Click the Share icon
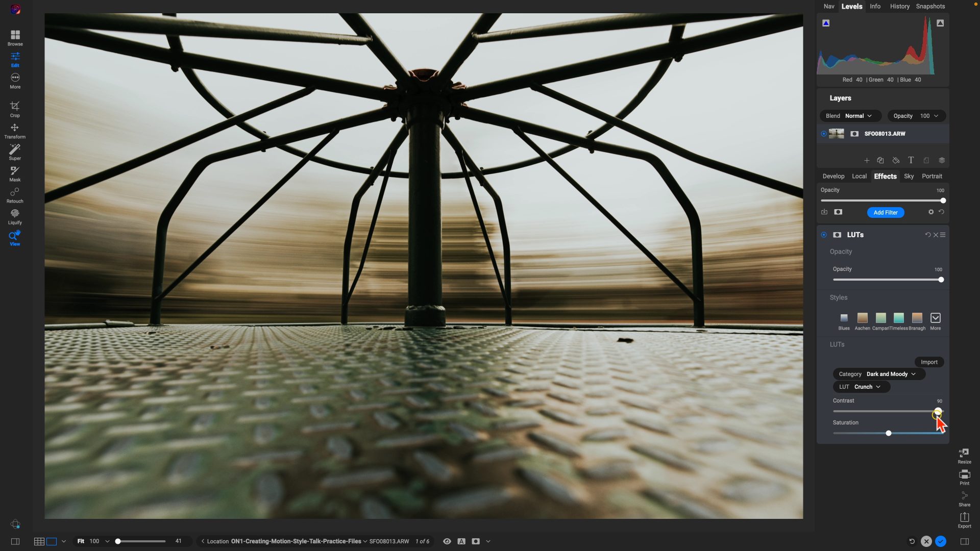The image size is (980, 551). (964, 498)
